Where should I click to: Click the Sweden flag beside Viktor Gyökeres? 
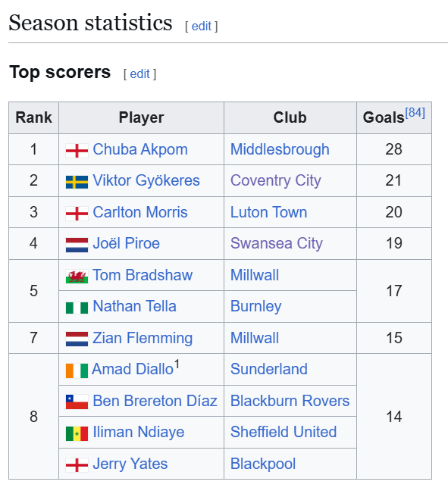[x=77, y=182]
